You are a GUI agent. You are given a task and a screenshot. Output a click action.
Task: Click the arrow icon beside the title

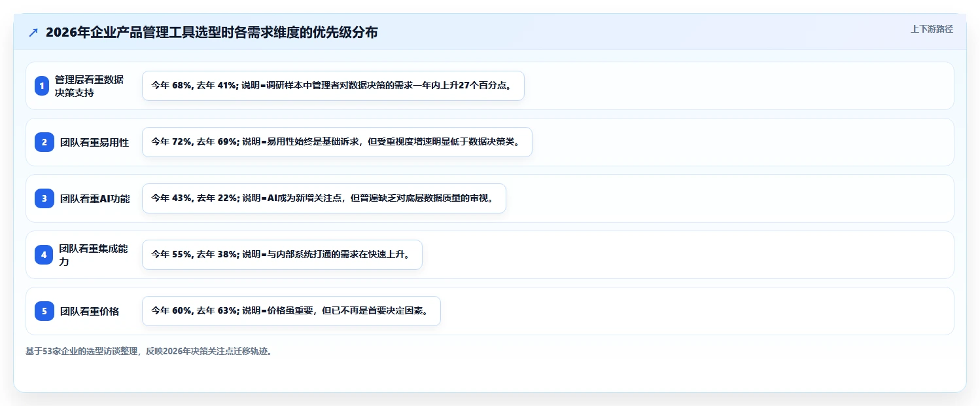(33, 32)
